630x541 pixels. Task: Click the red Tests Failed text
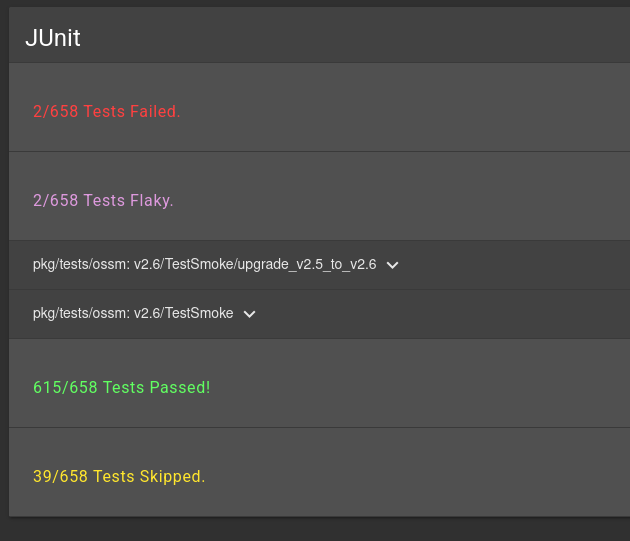tap(107, 111)
